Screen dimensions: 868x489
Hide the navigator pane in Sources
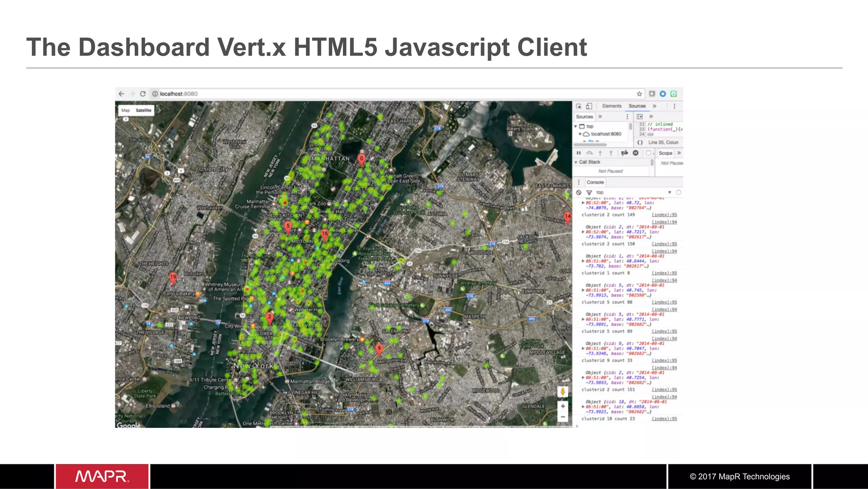point(640,117)
